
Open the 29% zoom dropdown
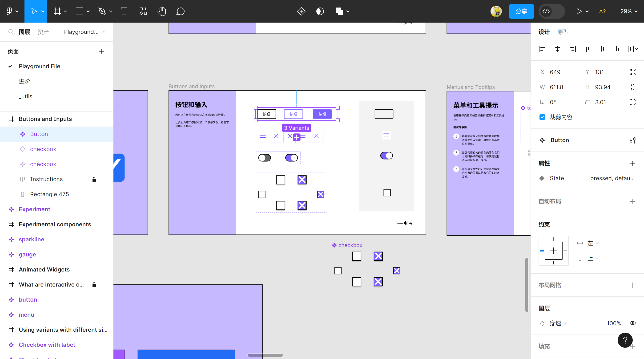point(628,11)
